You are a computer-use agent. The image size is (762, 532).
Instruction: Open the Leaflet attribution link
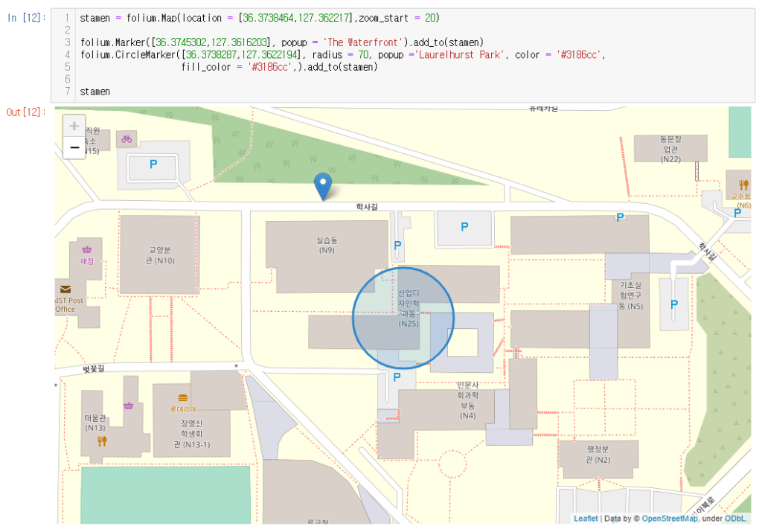[586, 519]
